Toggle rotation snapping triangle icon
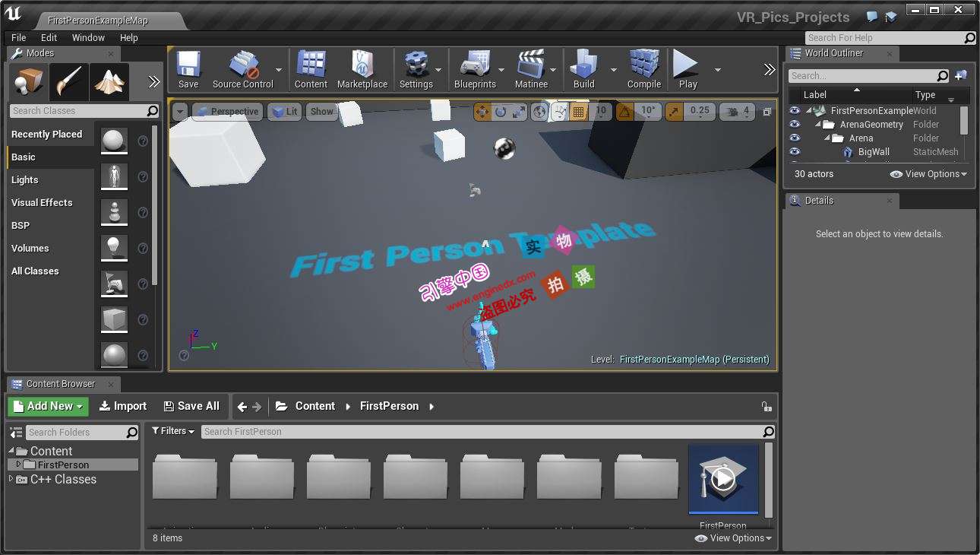Image resolution: width=980 pixels, height=555 pixels. (624, 112)
